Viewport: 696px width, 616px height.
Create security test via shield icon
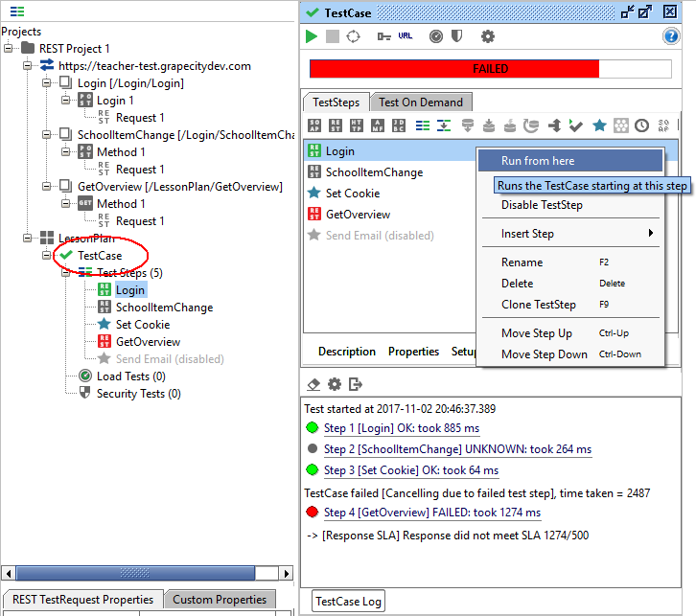tap(456, 35)
